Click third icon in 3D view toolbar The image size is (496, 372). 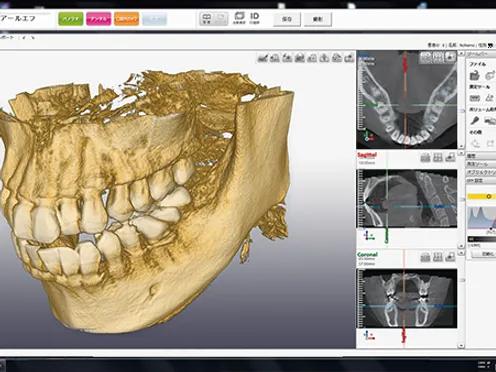point(287,58)
